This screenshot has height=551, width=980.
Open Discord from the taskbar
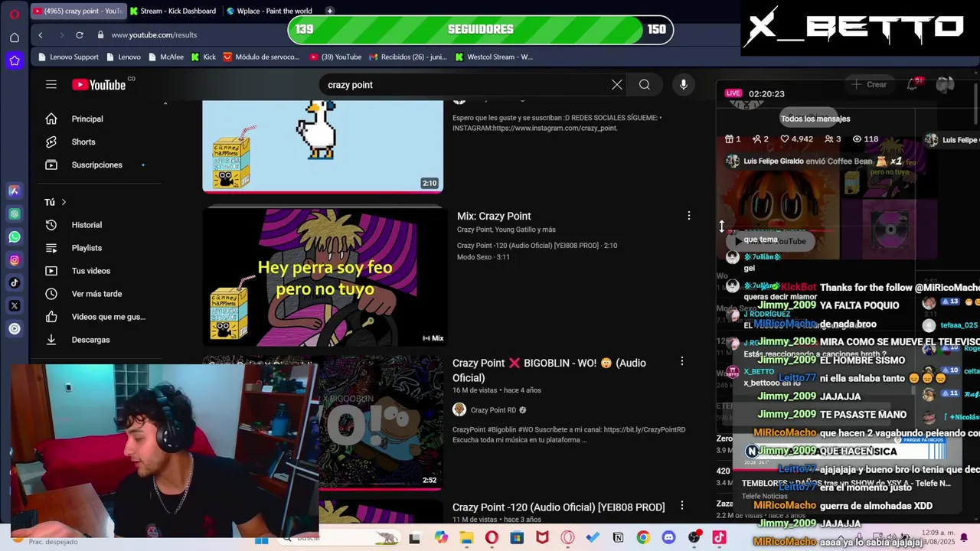pos(668,538)
